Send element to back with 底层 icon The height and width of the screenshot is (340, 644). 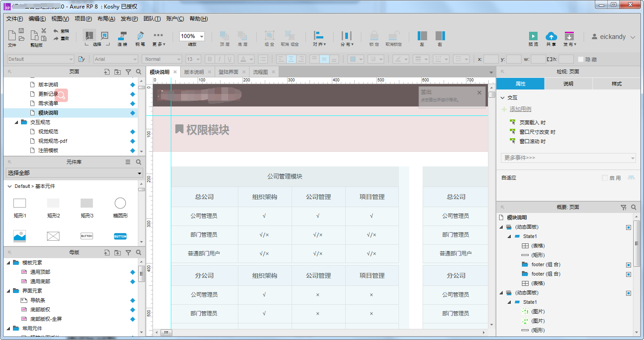tap(243, 37)
